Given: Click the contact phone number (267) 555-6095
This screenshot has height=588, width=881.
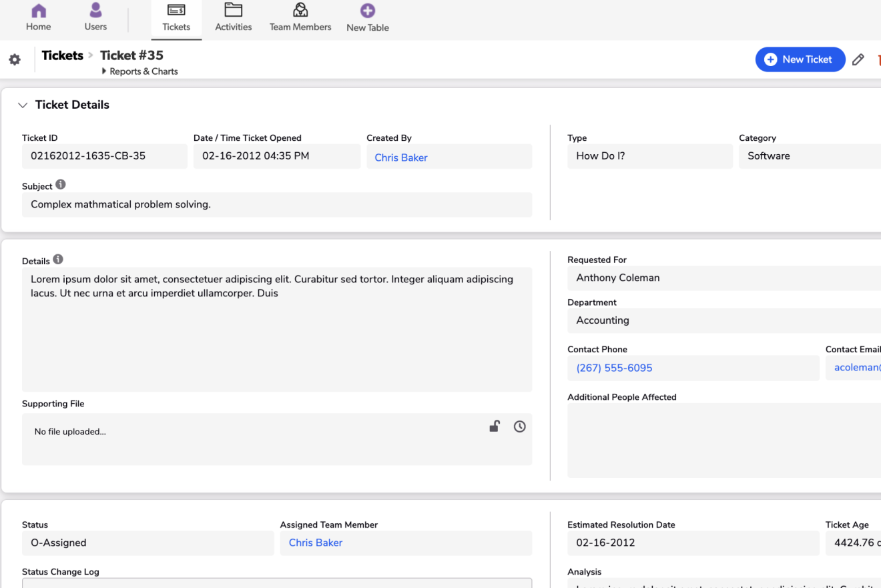Looking at the screenshot, I should click(614, 368).
